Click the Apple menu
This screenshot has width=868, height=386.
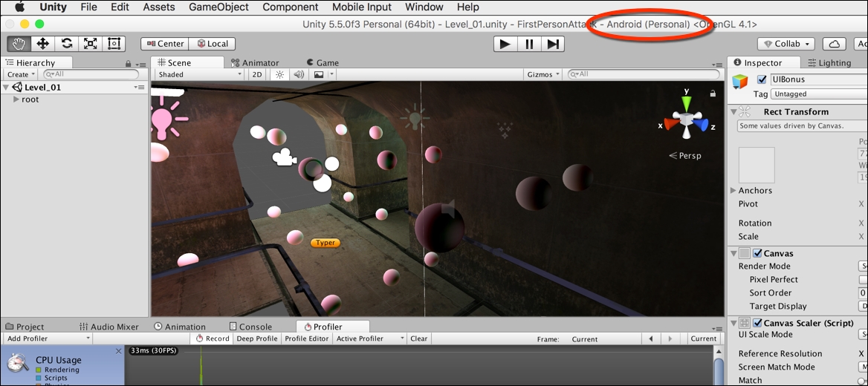pyautogui.click(x=19, y=7)
